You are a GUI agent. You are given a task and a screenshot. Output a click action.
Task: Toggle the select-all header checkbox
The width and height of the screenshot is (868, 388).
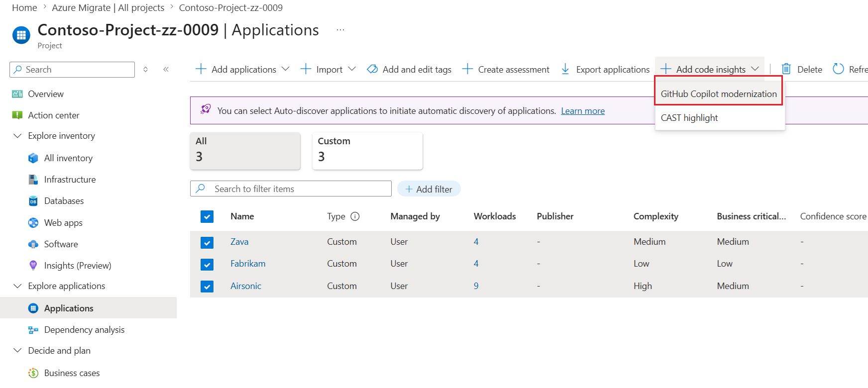pos(207,216)
